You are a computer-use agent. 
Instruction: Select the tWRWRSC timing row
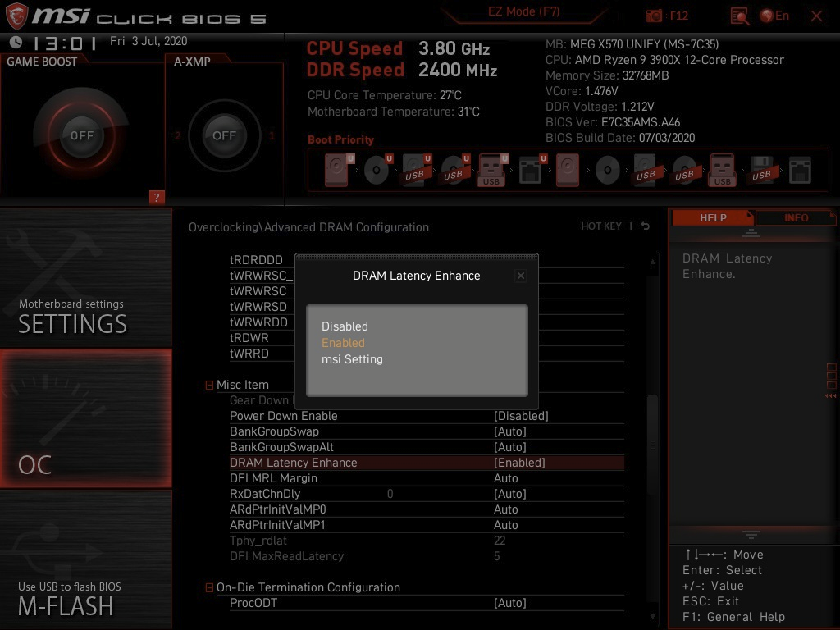pos(258,291)
